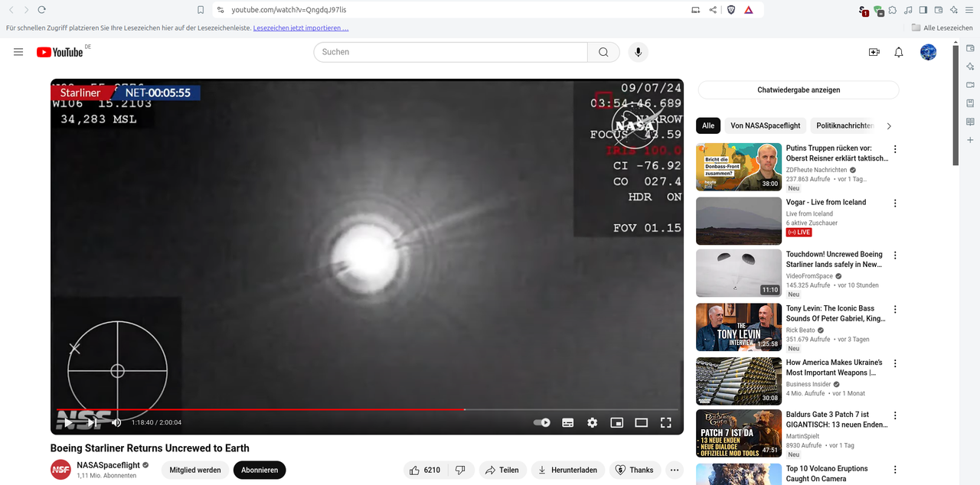Click the Brave Shields lion icon
This screenshot has width=980, height=485.
click(x=730, y=10)
